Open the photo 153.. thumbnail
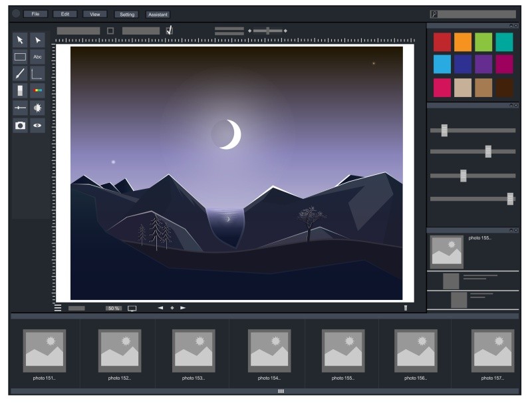 click(194, 350)
